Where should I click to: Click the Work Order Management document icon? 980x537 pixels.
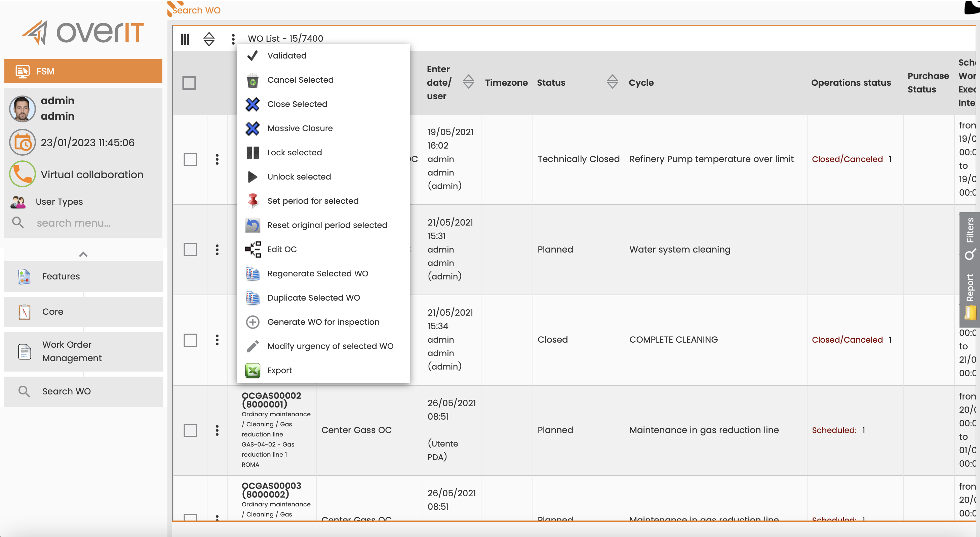24,352
